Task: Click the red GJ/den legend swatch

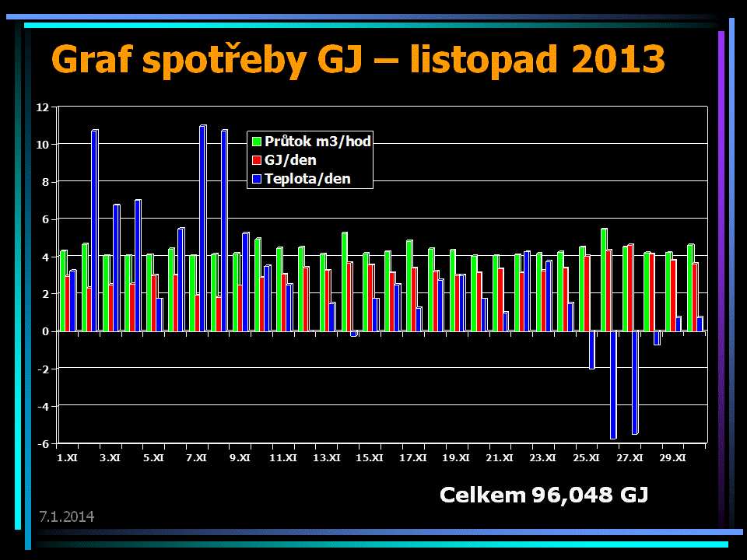Action: (x=256, y=160)
